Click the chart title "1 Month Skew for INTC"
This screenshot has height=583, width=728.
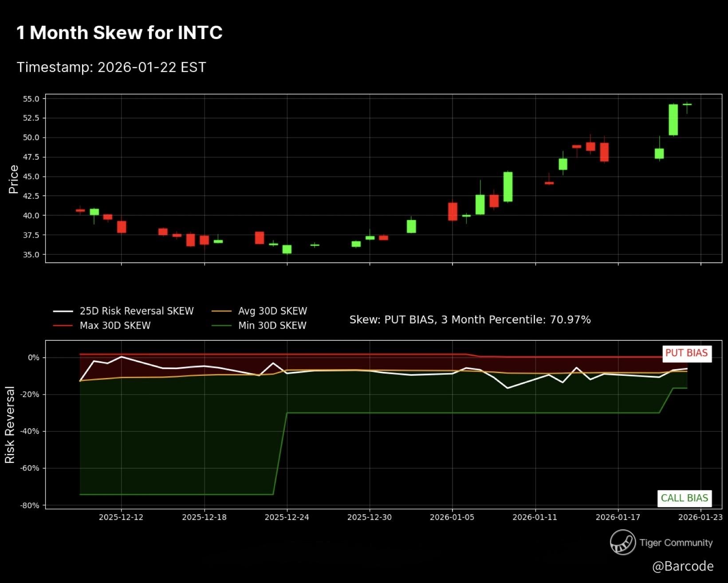coord(119,33)
